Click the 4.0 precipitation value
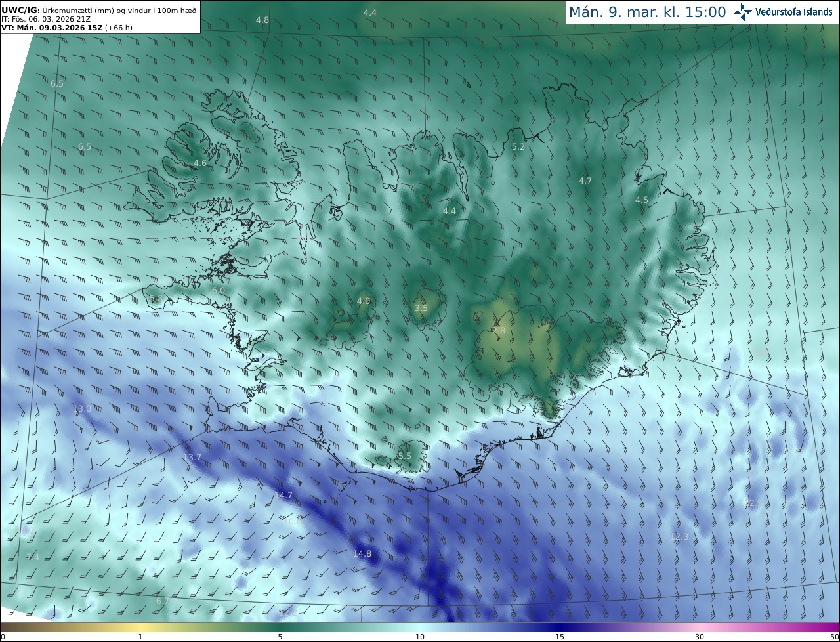840x642 pixels. (x=364, y=301)
